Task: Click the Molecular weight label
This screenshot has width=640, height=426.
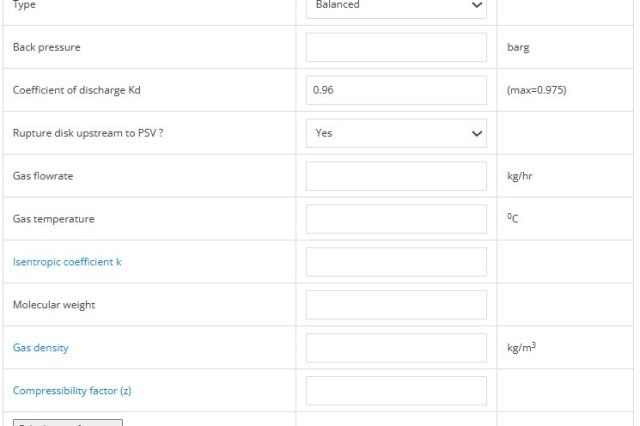Action: [54, 305]
